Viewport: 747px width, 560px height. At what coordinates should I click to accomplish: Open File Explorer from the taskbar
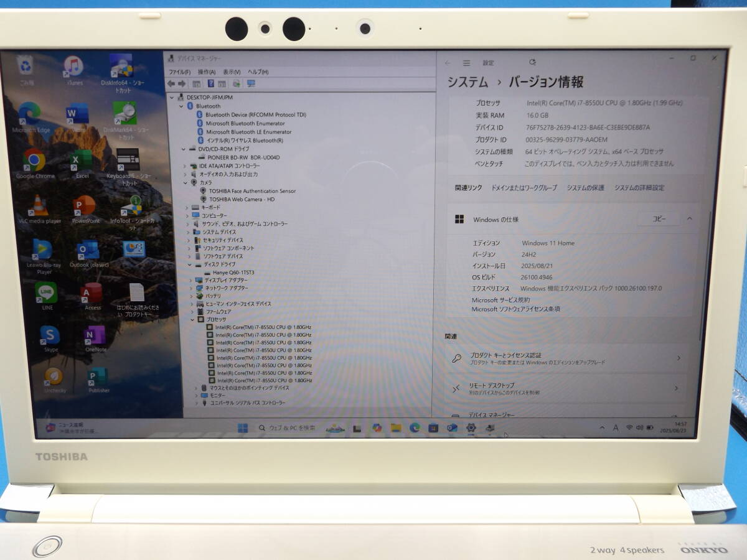(396, 428)
